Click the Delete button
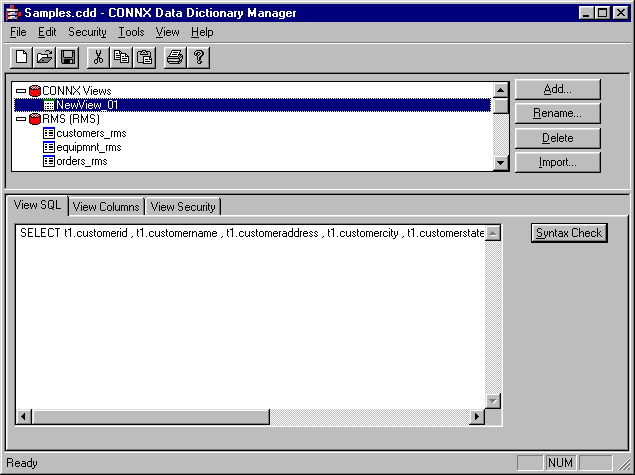635x475 pixels. (x=558, y=138)
